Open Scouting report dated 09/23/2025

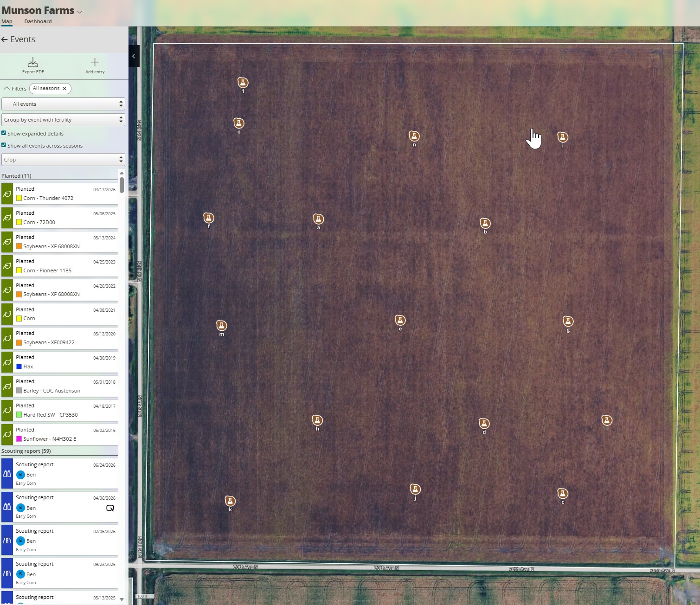(x=60, y=573)
